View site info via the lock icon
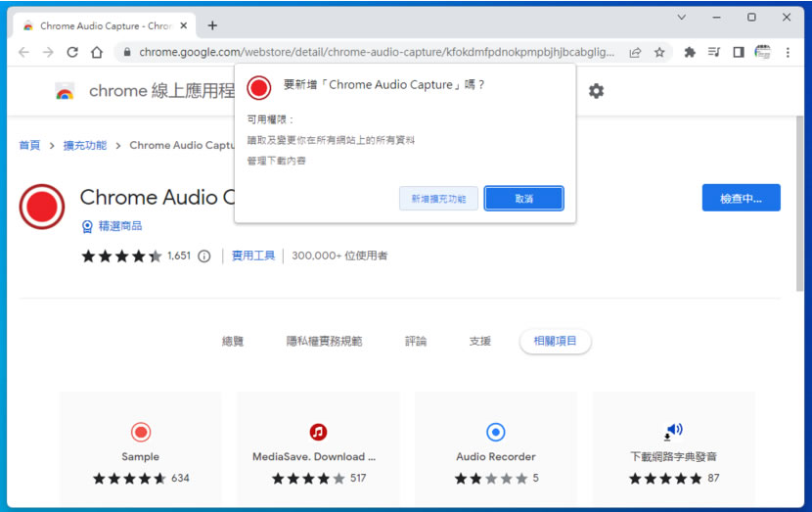The width and height of the screenshot is (812, 512). [127, 52]
